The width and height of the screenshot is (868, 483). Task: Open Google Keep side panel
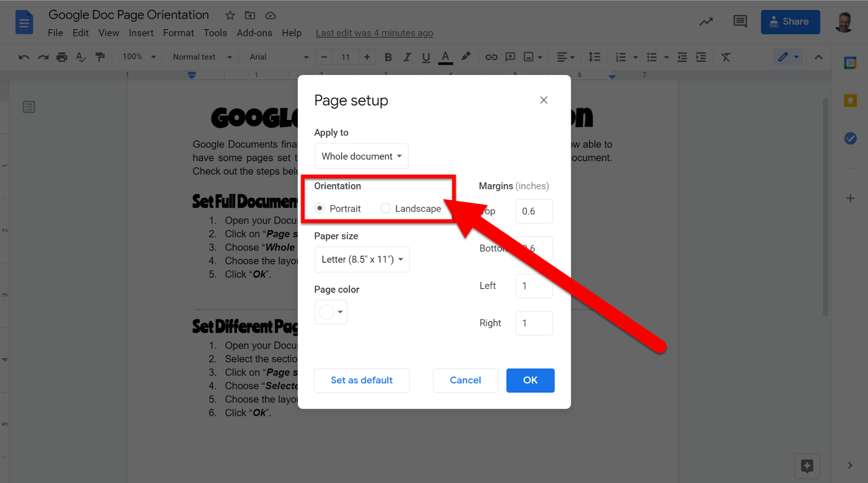tap(850, 101)
